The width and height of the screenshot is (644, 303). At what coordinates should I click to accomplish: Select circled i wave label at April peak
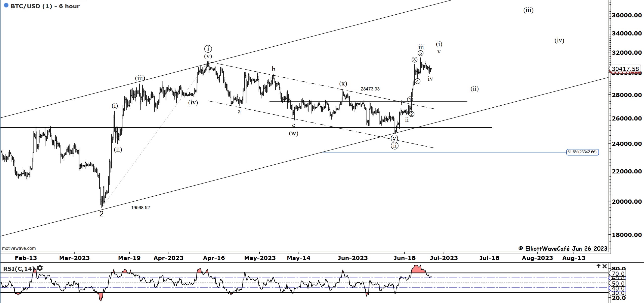pos(208,48)
